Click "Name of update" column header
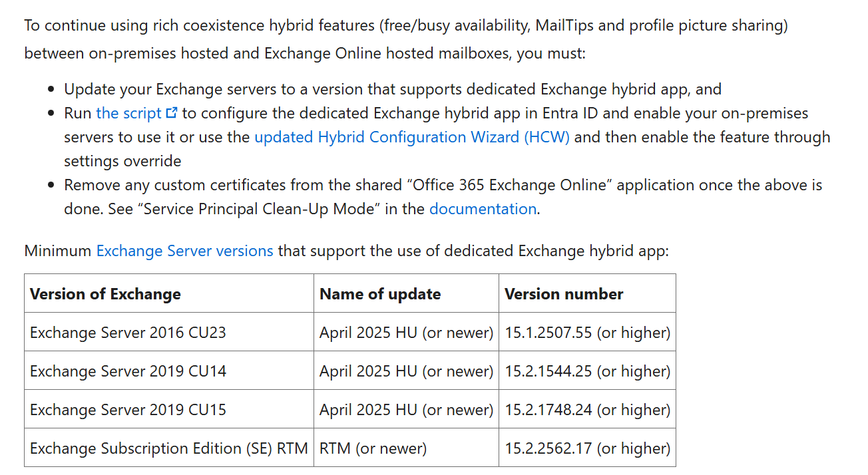The height and width of the screenshot is (475, 868). coord(406,293)
